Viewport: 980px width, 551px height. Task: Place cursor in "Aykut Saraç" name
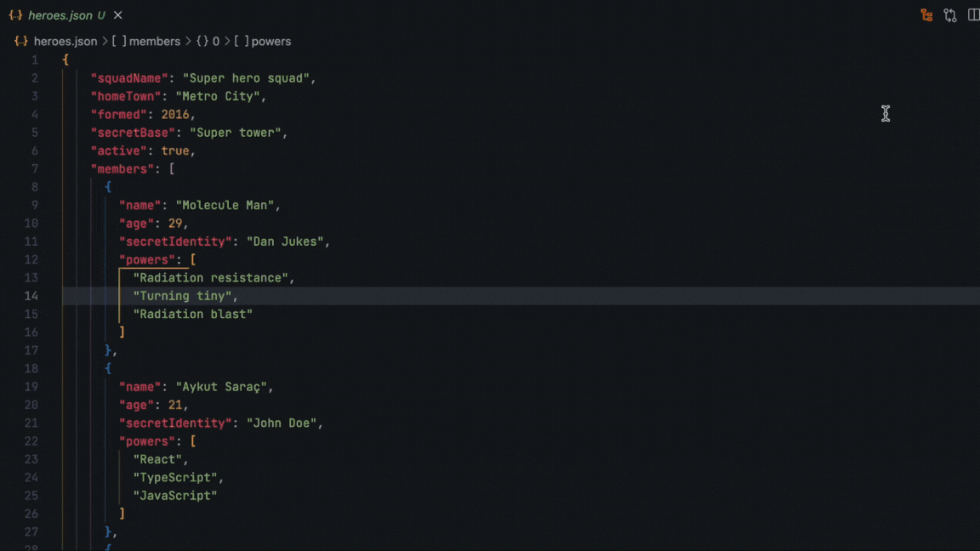(x=225, y=387)
